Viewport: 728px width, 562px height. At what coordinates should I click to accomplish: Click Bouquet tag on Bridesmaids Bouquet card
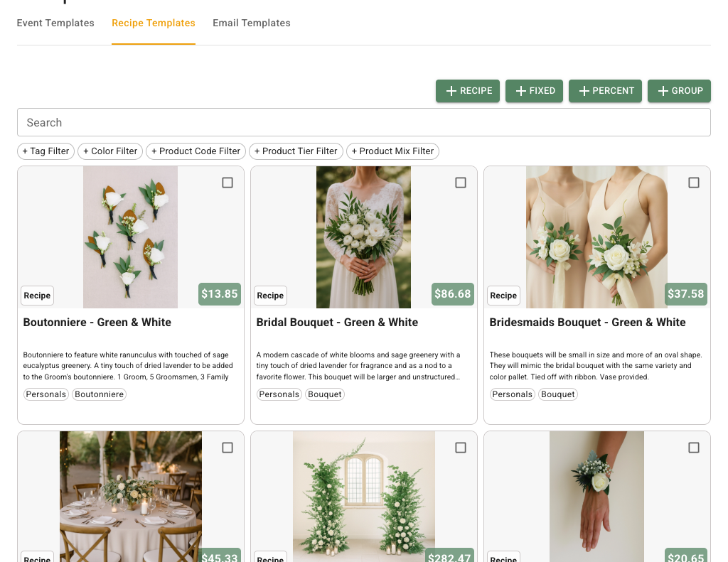(x=557, y=394)
